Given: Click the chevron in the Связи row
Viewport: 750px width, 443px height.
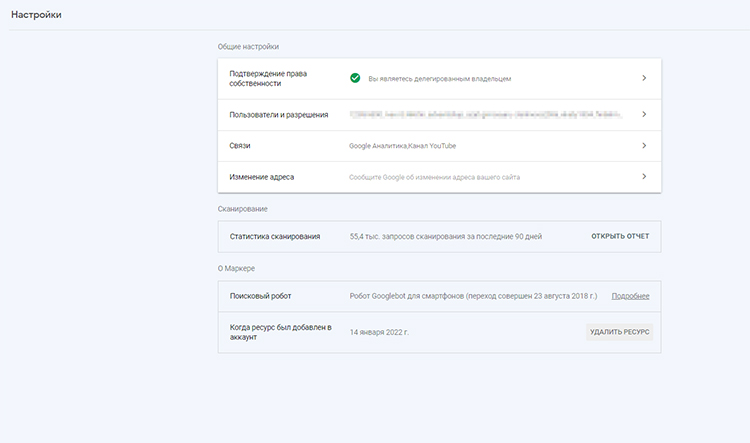Looking at the screenshot, I should 643,146.
